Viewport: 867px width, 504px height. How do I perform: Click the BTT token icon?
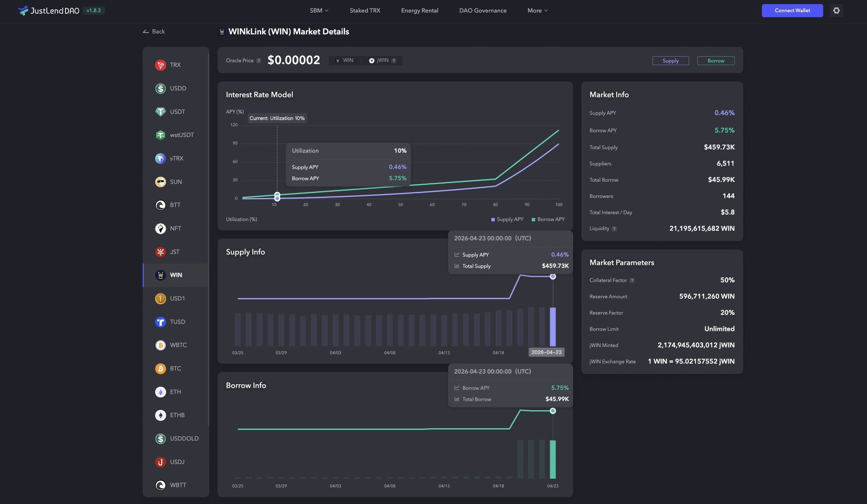coord(160,205)
